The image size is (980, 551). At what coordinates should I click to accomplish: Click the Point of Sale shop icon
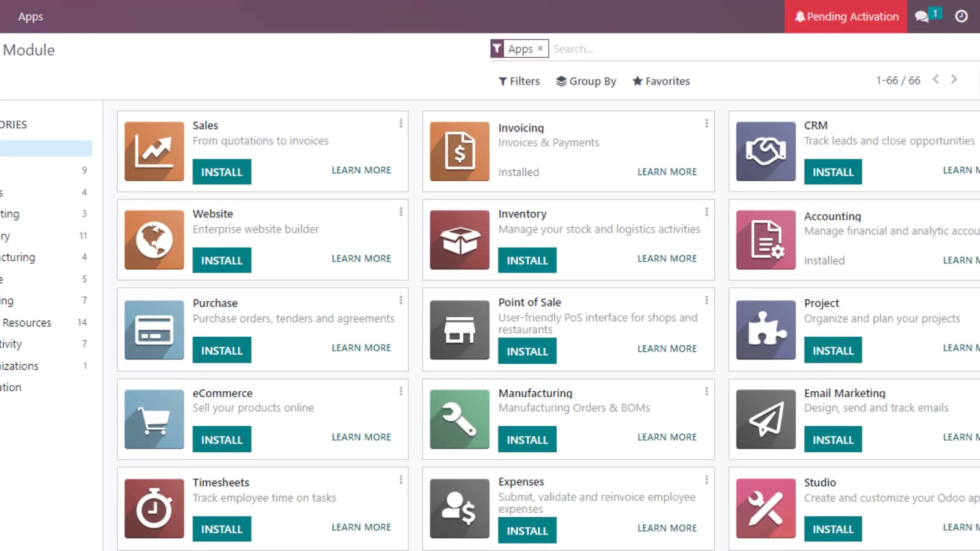point(460,329)
